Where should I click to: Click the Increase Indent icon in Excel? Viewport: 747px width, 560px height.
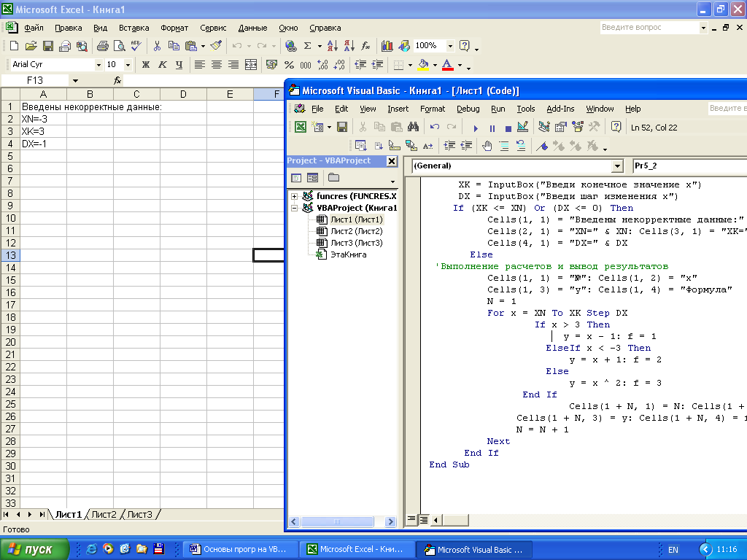coord(377,65)
